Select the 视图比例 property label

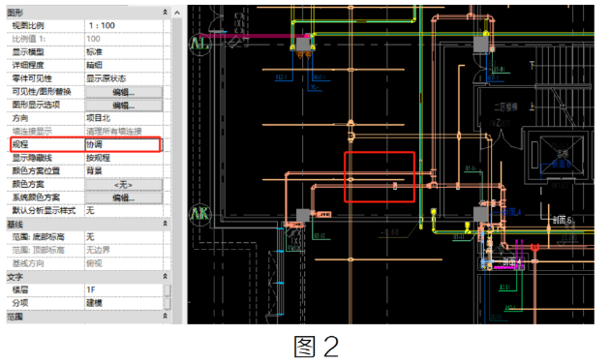point(28,26)
